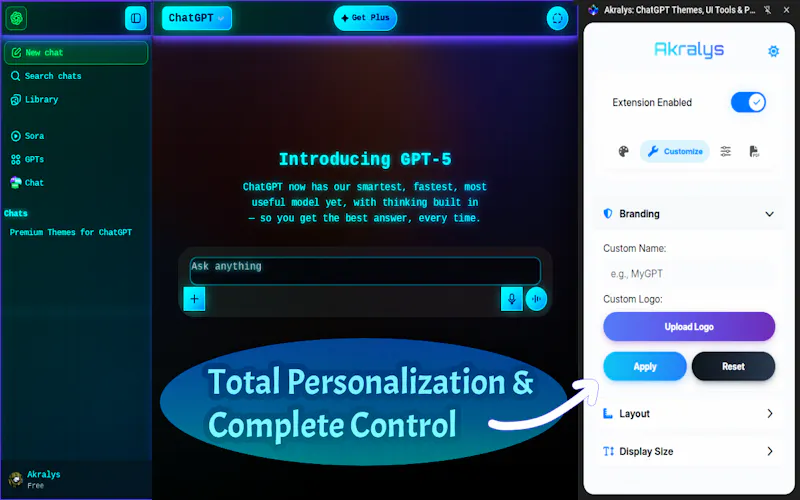Toggle the Extension Enabled switch
Screen dimensions: 800x500
(748, 103)
